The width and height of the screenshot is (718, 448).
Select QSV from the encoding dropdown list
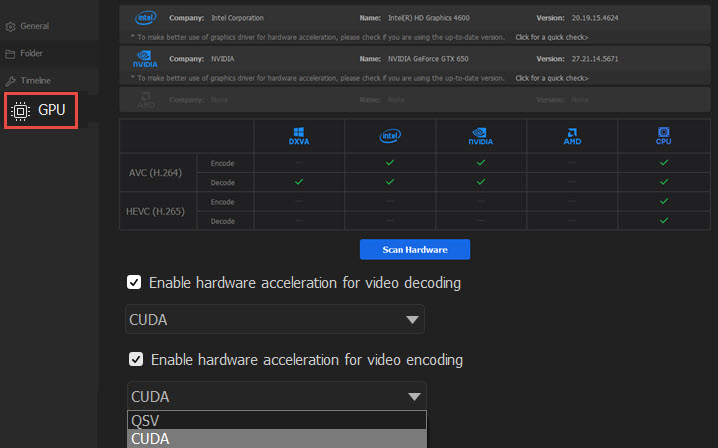pos(277,420)
